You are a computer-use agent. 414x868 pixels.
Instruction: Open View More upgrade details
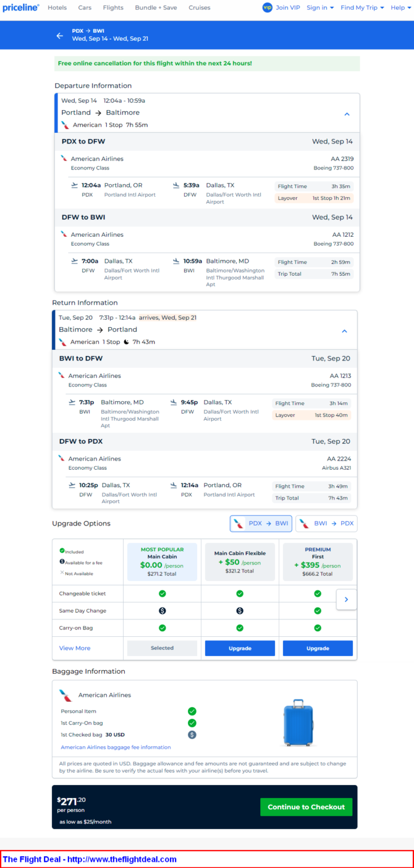pos(75,648)
